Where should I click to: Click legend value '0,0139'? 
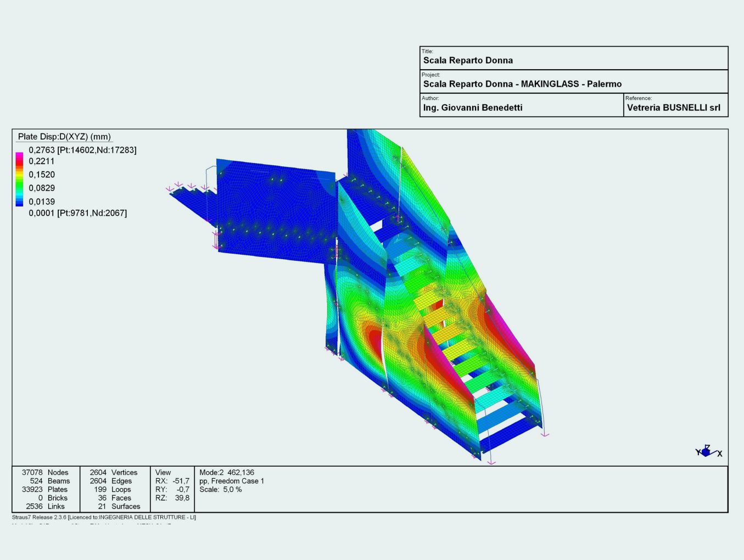[42, 201]
